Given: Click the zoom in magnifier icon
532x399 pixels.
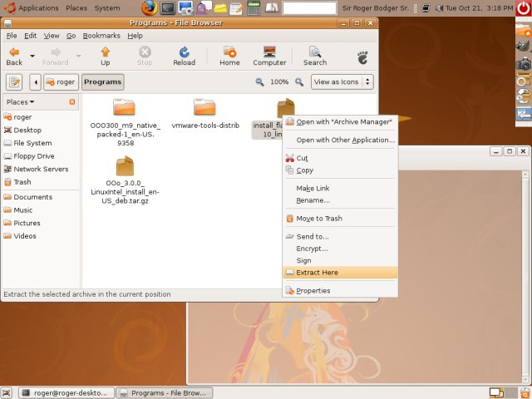Looking at the screenshot, I should [299, 81].
